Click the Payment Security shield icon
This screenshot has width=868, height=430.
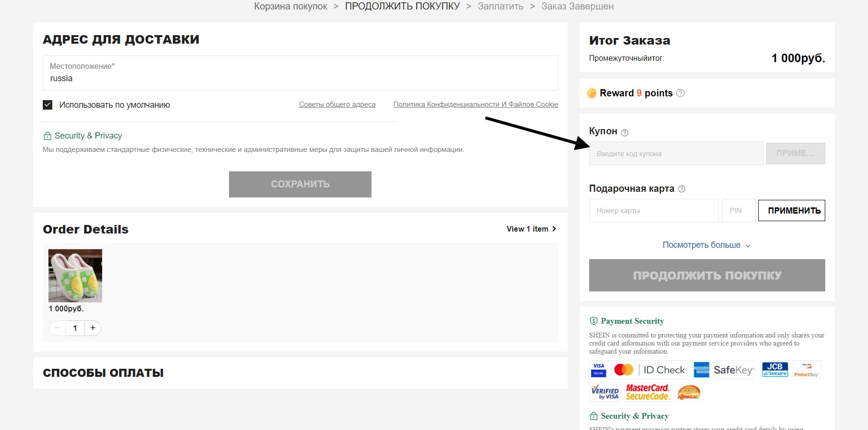593,321
